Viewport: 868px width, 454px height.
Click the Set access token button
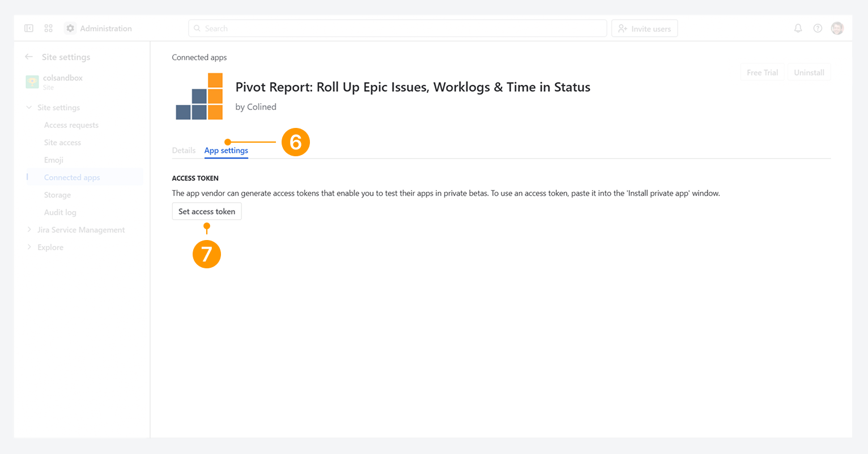point(207,211)
